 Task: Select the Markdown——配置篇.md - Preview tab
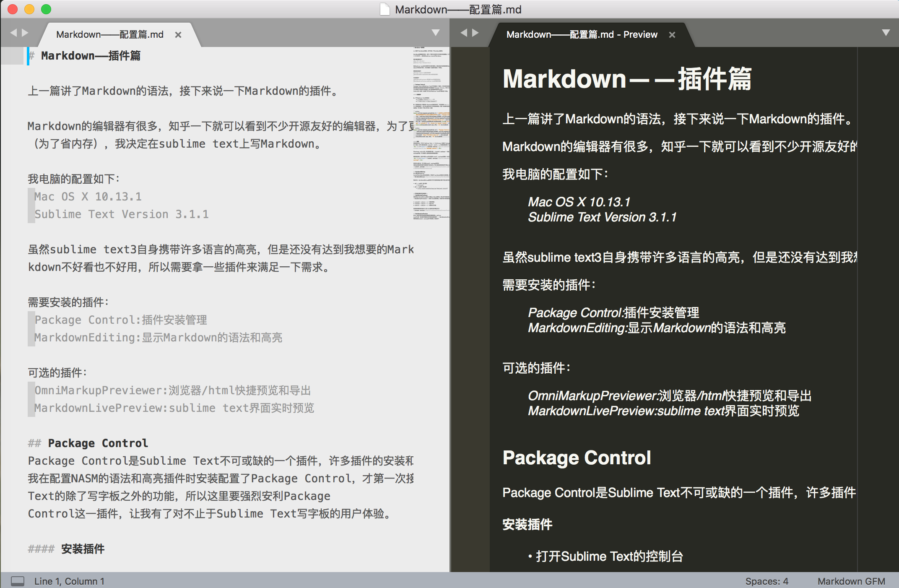[582, 34]
